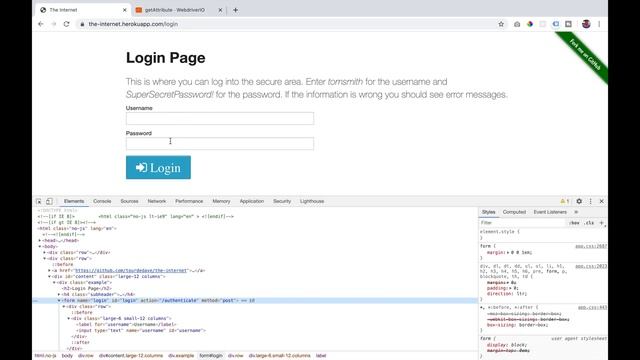Close the tab titled The Internet

[x=124, y=10]
